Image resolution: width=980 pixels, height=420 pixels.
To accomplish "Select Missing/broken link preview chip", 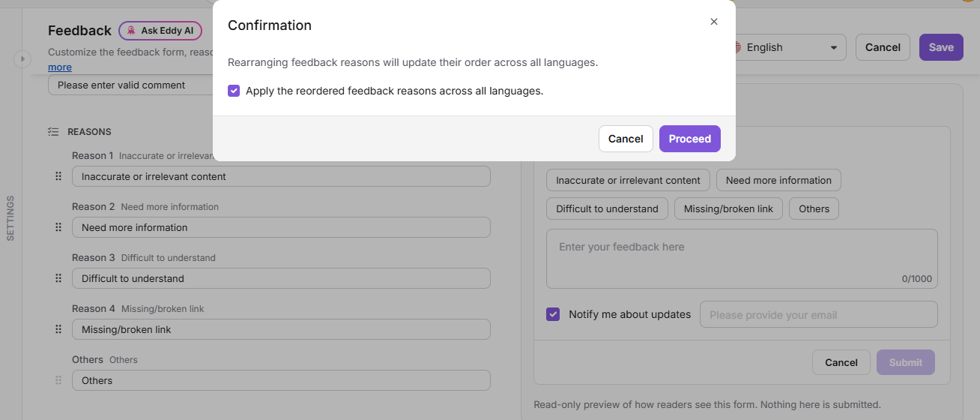I will pos(728,208).
